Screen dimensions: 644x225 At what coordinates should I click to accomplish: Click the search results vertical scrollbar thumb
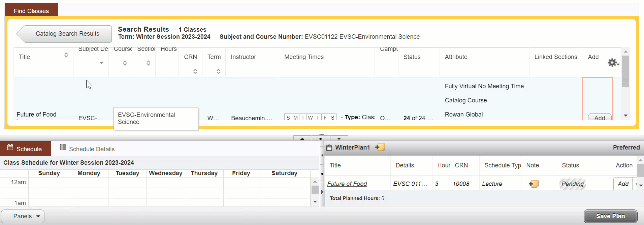[625, 71]
